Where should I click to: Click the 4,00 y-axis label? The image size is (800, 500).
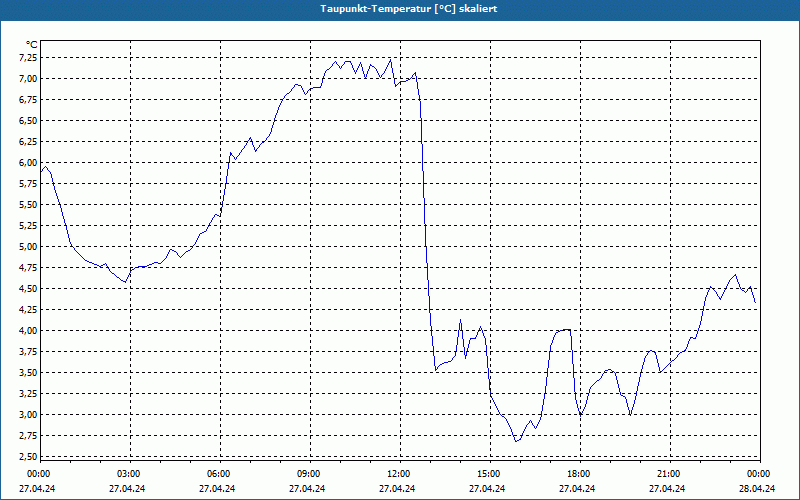(28, 331)
